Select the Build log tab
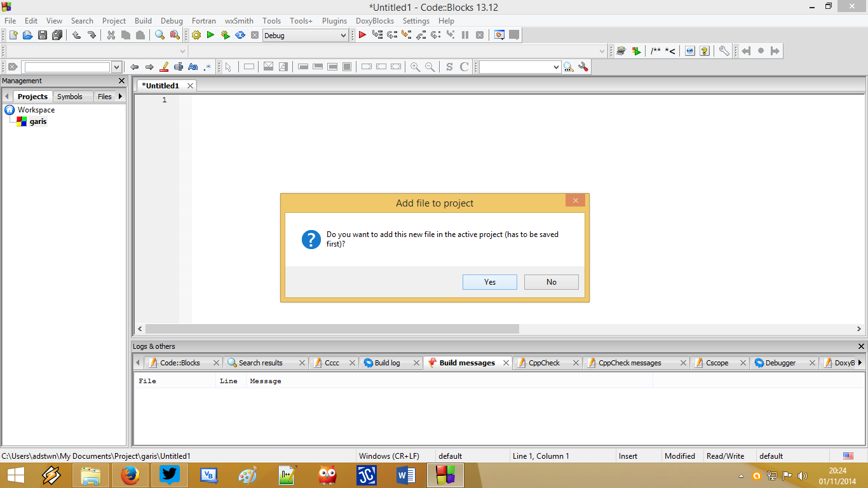Viewport: 868px width, 488px height. pos(387,363)
